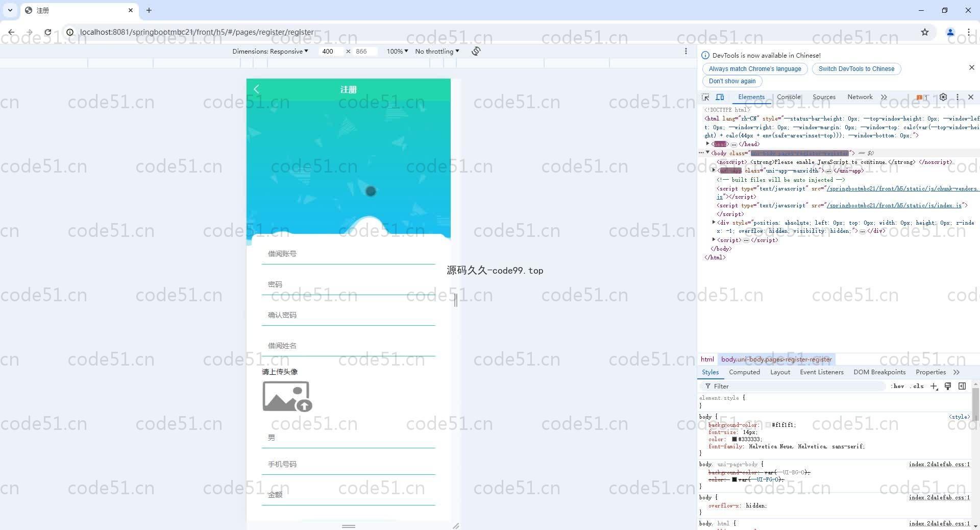The image size is (980, 530).
Task: Open DevTools settings gear
Action: (x=943, y=97)
